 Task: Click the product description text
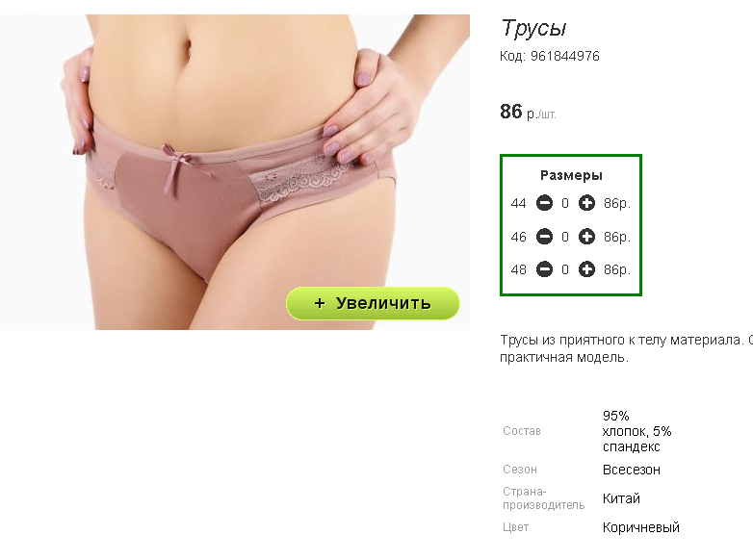tap(626, 348)
